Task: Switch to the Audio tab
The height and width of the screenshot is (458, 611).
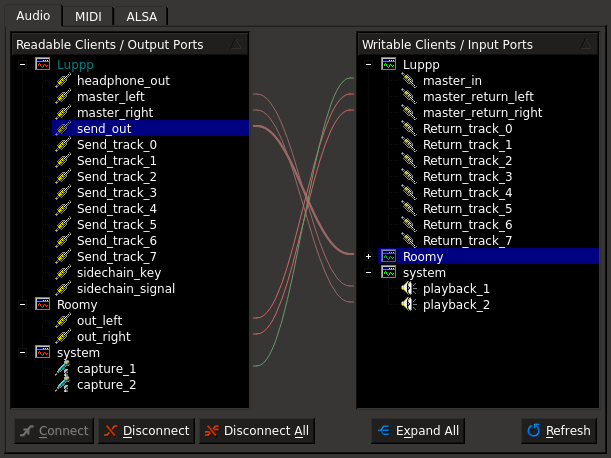Action: (x=33, y=16)
